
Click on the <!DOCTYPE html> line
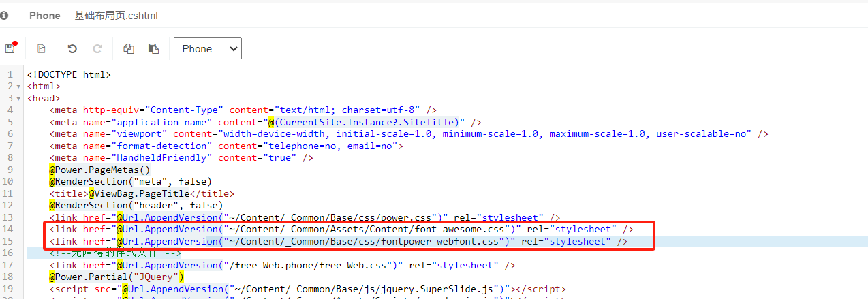pyautogui.click(x=68, y=74)
